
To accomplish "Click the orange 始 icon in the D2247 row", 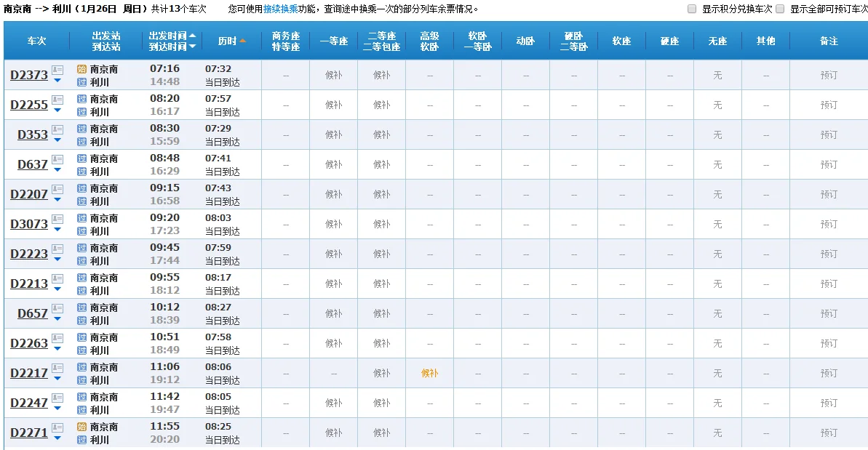I will point(81,397).
